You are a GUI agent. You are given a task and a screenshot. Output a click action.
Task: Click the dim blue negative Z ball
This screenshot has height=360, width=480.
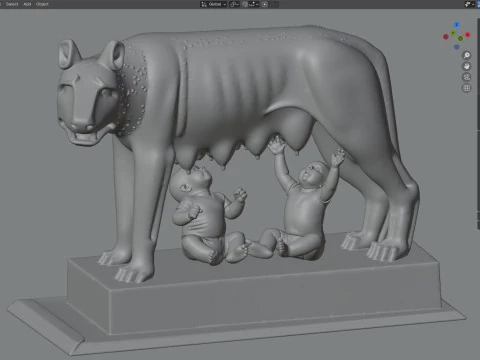(x=457, y=47)
